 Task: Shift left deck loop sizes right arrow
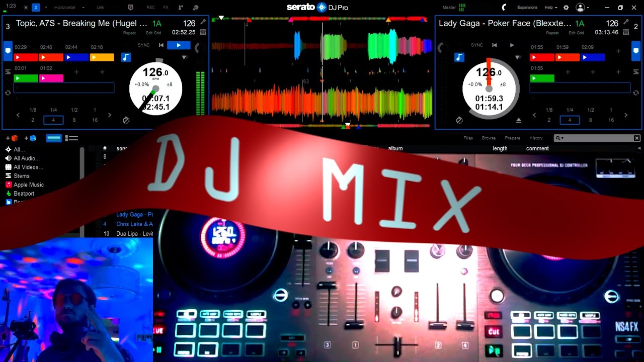[x=110, y=115]
